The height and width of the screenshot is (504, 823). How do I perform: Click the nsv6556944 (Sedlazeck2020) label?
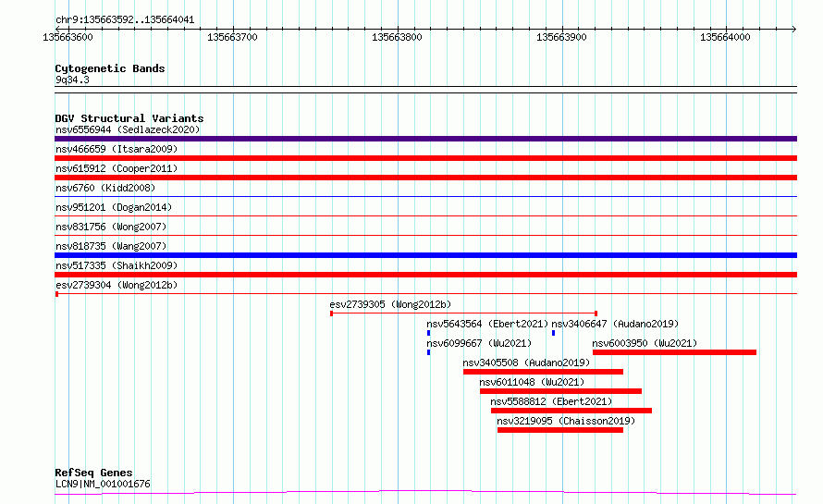coord(128,129)
